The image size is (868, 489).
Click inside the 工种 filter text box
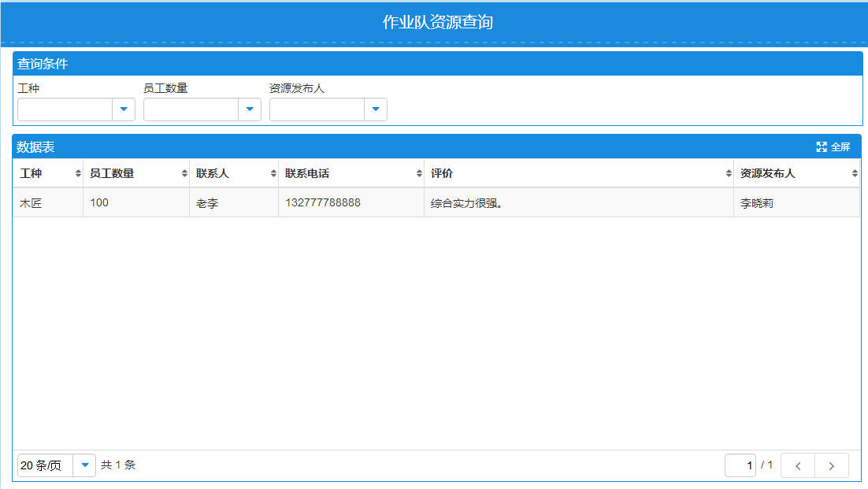tap(65, 109)
